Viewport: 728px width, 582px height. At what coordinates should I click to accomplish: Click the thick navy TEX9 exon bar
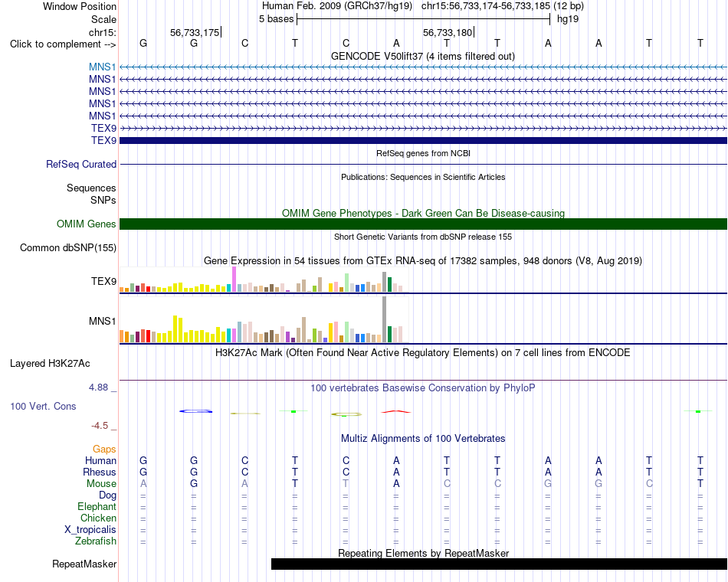424,141
